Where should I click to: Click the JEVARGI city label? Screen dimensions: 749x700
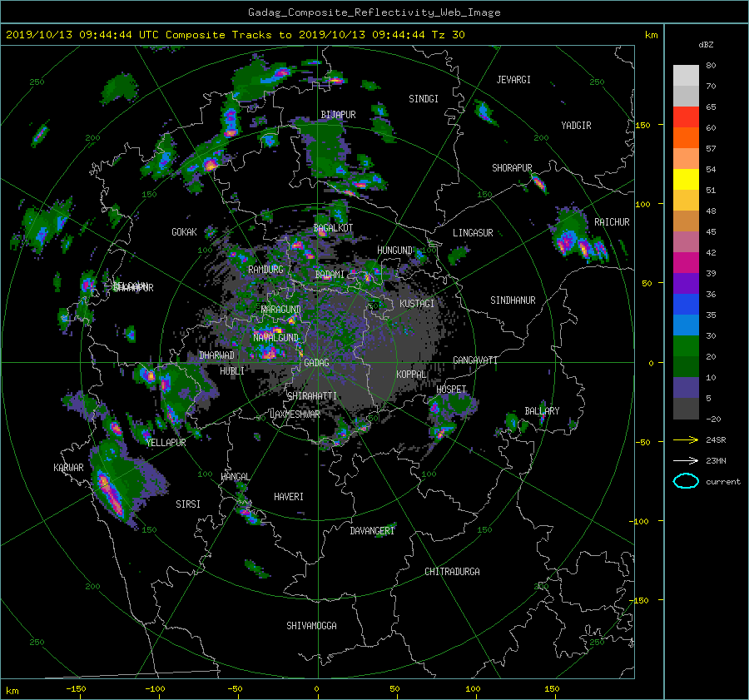tap(513, 80)
